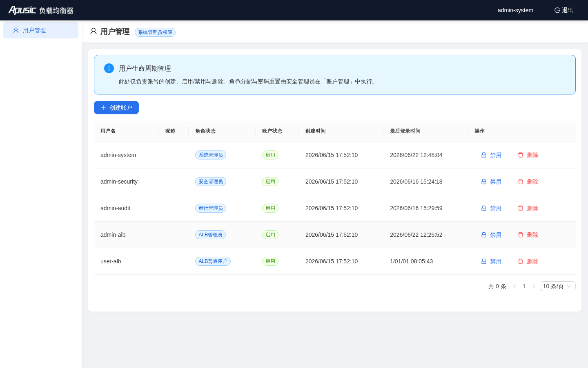Click the 删除 text for user-alb
Viewport: 588px width, 368px height.
pos(532,261)
